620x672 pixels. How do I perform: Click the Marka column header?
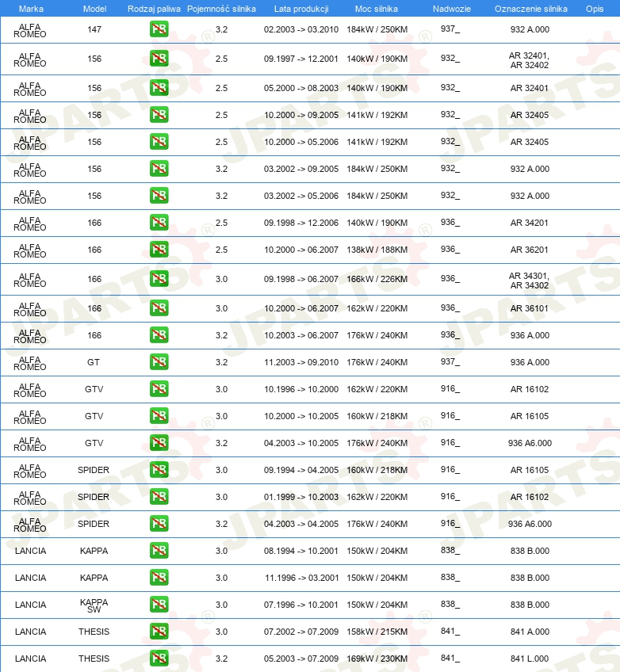coord(31,9)
